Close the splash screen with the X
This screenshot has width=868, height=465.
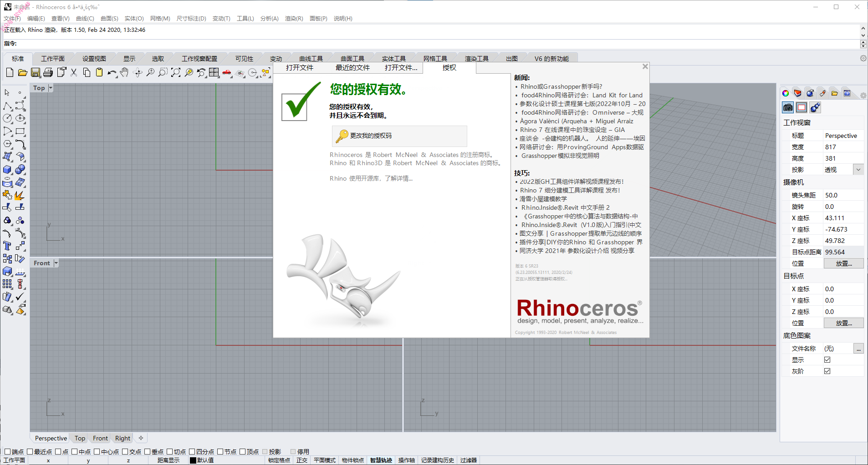(x=645, y=66)
